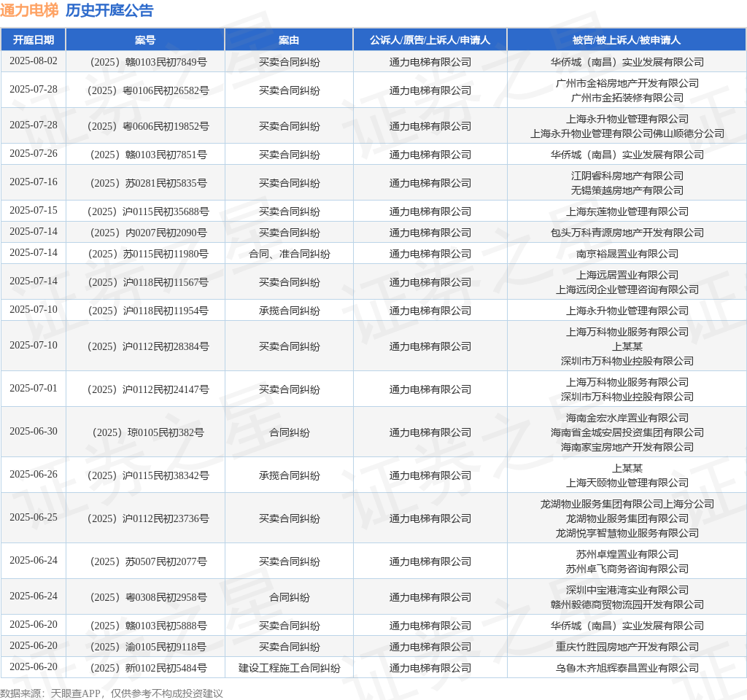Select the 被告/被上诉人/被申请人 column header
Viewport: 747px width, 700px height.
click(627, 40)
